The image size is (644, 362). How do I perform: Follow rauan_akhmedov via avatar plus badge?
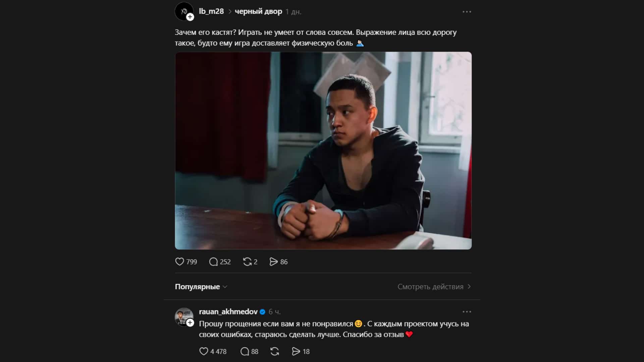point(190,323)
